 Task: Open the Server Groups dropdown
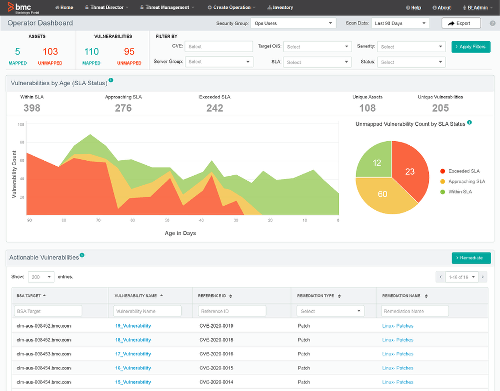coord(219,62)
